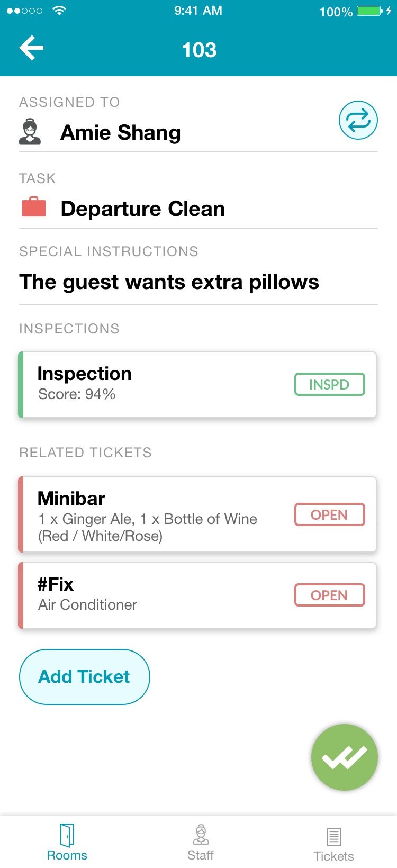Screen dimensions: 397x868
Task: Tap the OPEN badge on #Fix ticket
Action: (329, 595)
